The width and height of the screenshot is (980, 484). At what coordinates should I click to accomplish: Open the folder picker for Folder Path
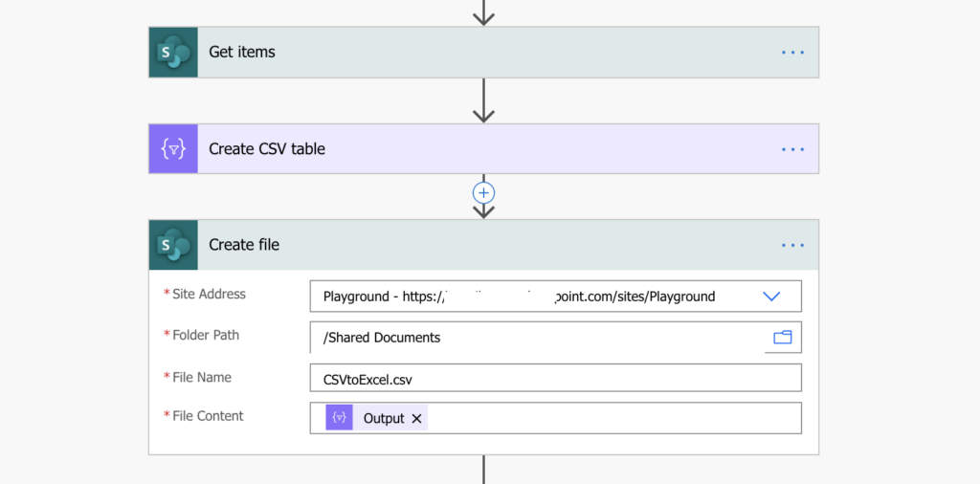783,338
